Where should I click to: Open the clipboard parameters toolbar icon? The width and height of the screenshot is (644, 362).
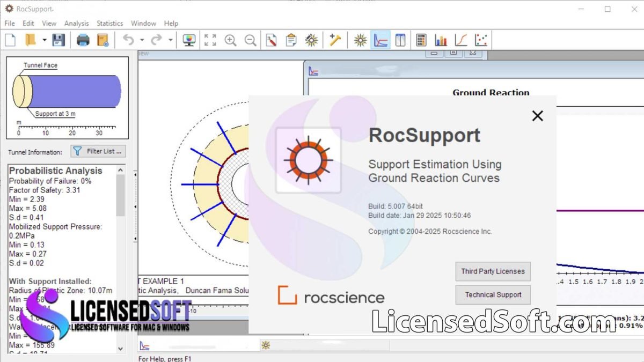click(291, 40)
